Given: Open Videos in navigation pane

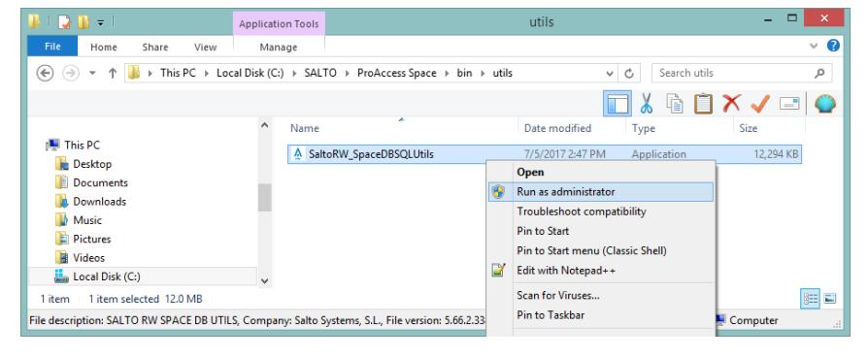Looking at the screenshot, I should pos(88,258).
